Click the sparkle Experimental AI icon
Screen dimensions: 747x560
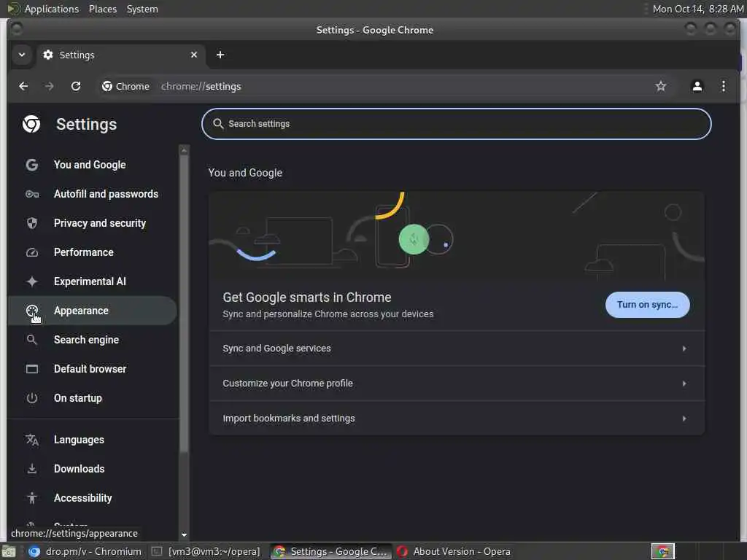click(32, 281)
